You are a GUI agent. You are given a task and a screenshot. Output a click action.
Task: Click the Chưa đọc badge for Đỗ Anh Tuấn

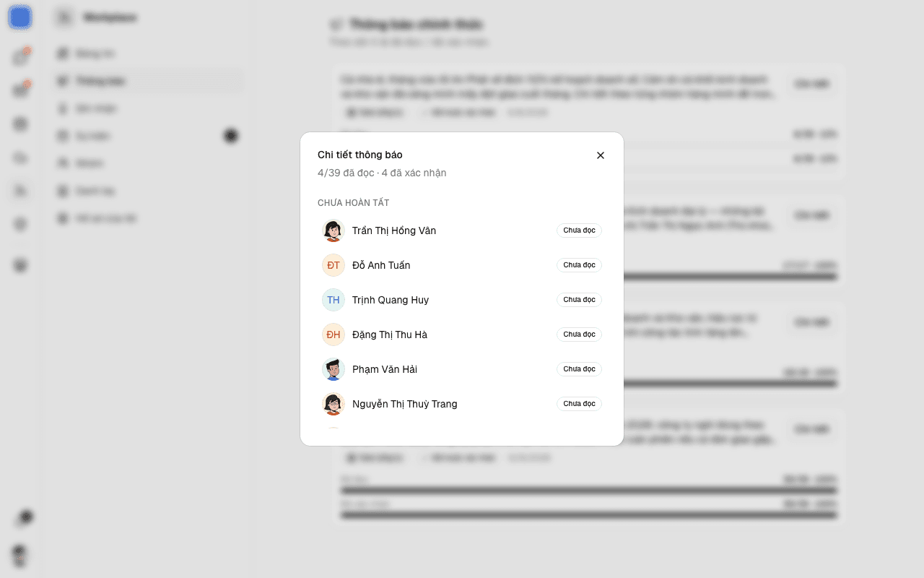pyautogui.click(x=579, y=265)
